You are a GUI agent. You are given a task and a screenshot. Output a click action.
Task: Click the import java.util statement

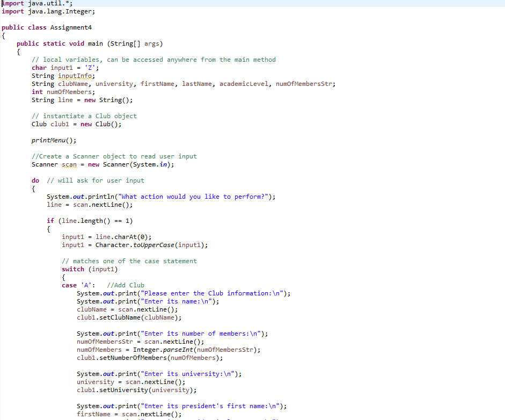(32, 4)
